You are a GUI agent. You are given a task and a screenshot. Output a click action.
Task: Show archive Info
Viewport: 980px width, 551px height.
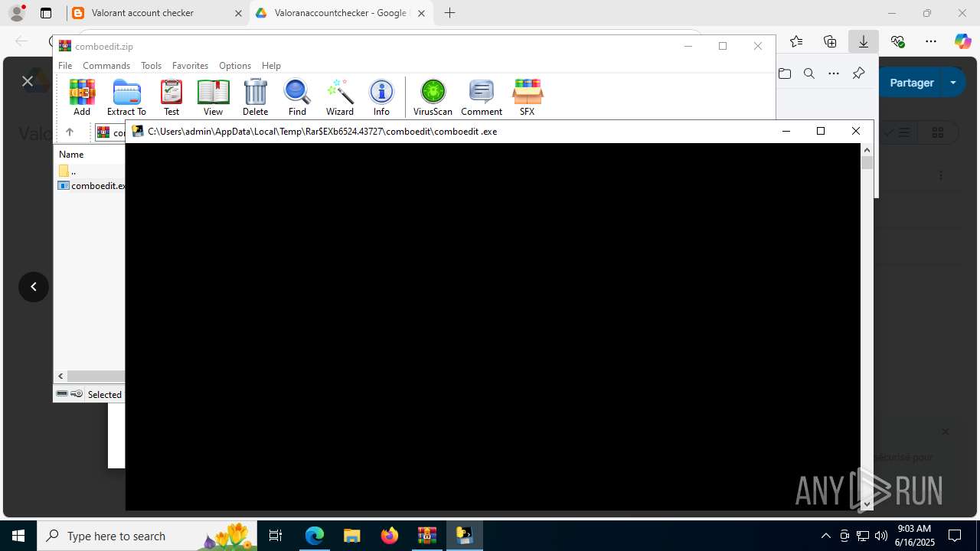[x=381, y=97]
